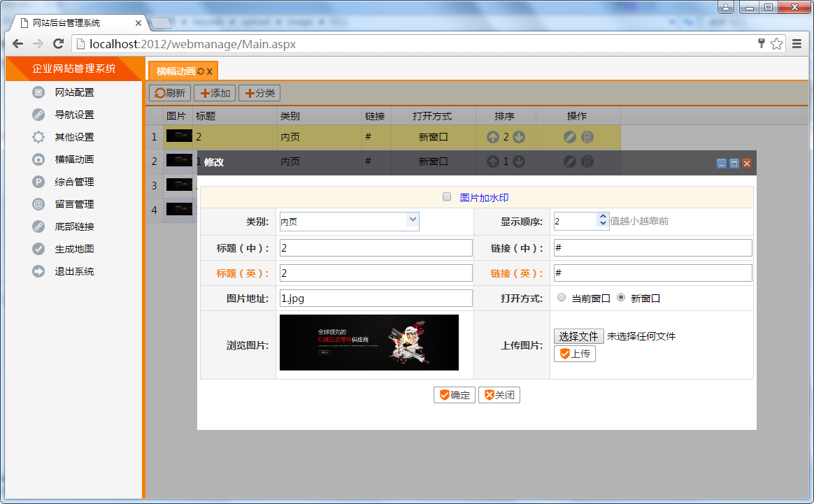
Task: Focus 链接（中）input field
Action: 653,248
